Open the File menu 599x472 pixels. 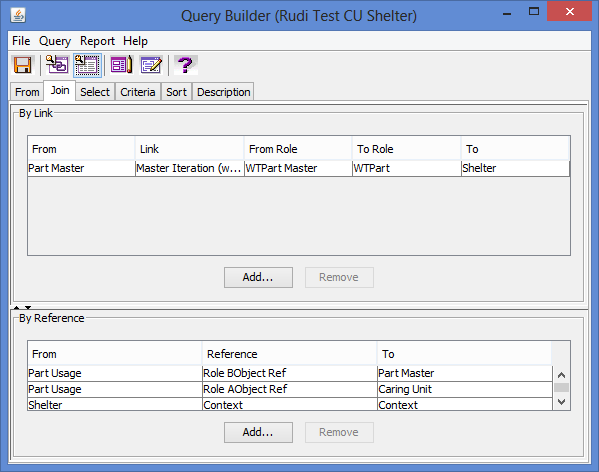point(21,41)
